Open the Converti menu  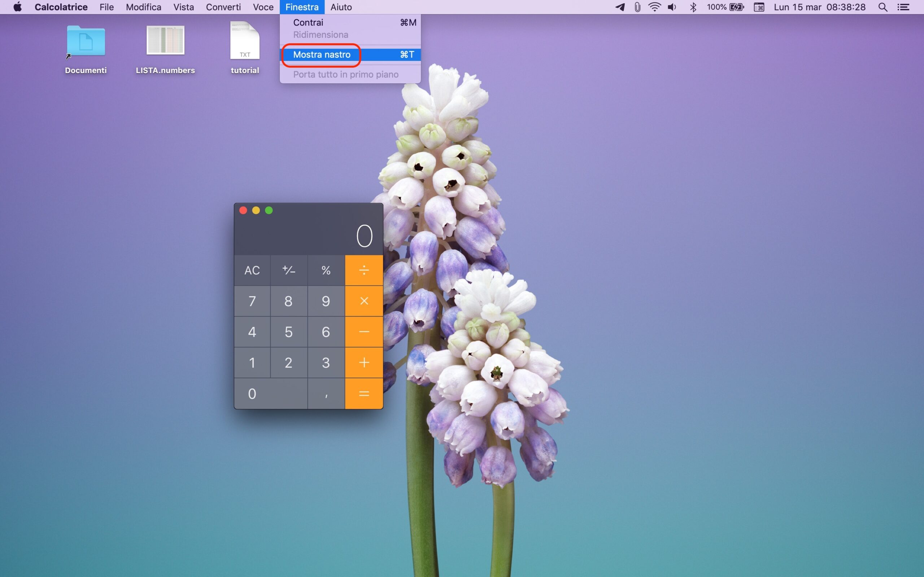tap(223, 7)
